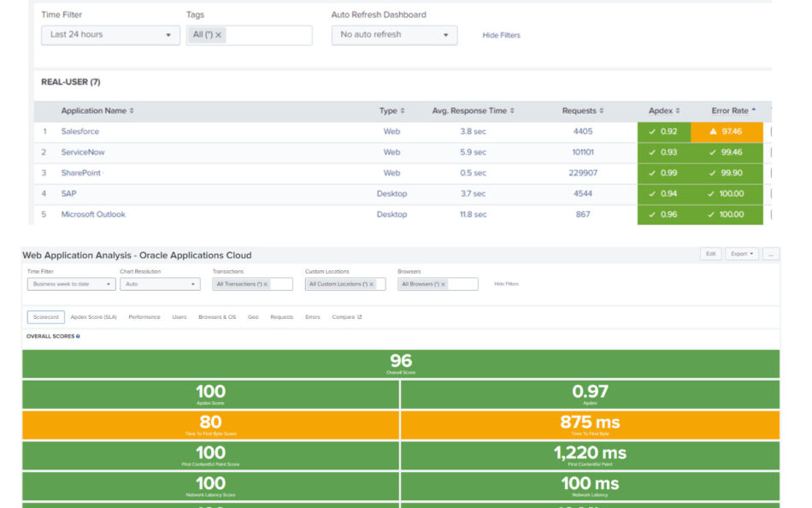Sort table by Application Name column
Screen dimensions: 812x508
click(97, 111)
